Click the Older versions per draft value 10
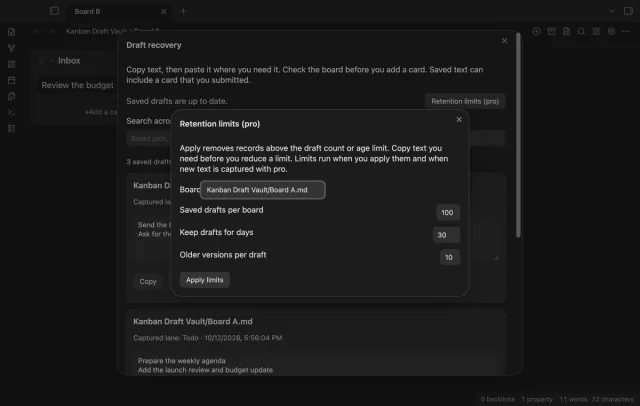This screenshot has width=640, height=406. click(449, 257)
